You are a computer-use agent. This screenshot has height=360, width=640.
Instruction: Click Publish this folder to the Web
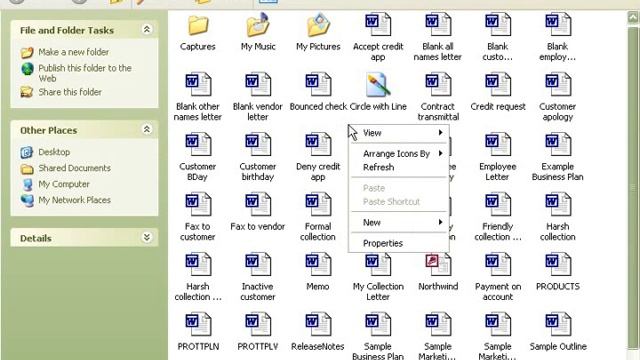point(85,73)
